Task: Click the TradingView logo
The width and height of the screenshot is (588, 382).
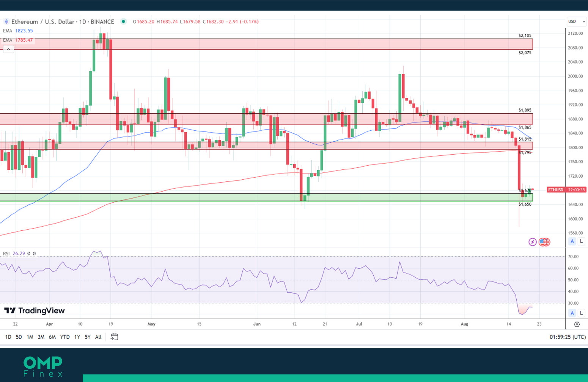Action: 35,311
